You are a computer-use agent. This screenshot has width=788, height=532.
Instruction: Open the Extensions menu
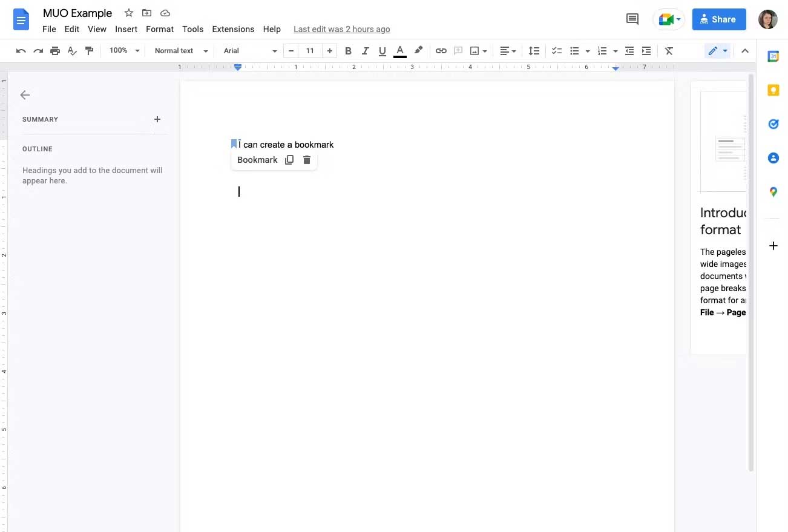pyautogui.click(x=233, y=29)
